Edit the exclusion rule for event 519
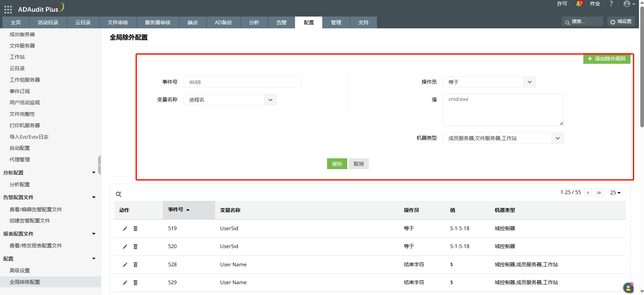644x295 pixels. point(125,229)
